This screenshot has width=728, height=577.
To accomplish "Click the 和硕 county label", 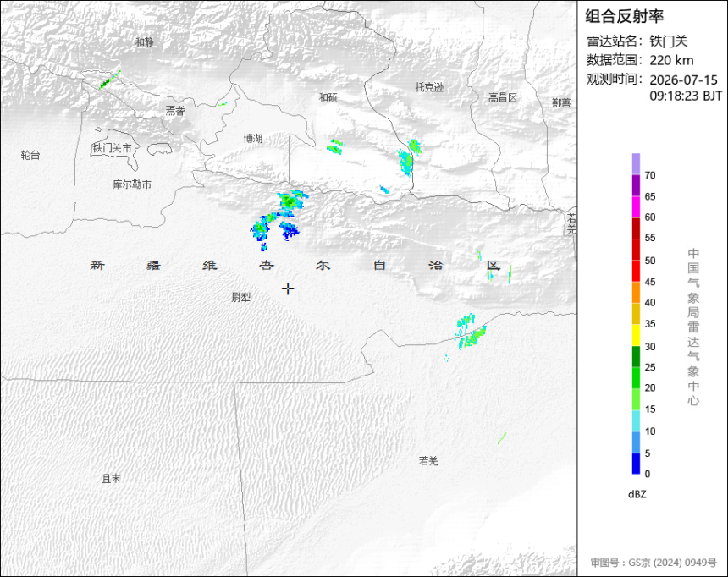I will pos(328,97).
